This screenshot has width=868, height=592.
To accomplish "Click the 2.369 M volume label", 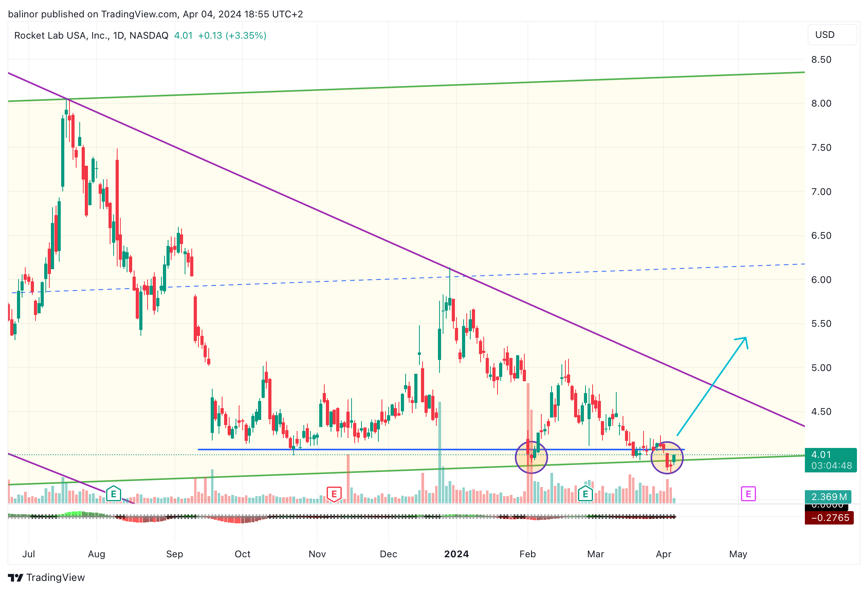I will [x=828, y=496].
